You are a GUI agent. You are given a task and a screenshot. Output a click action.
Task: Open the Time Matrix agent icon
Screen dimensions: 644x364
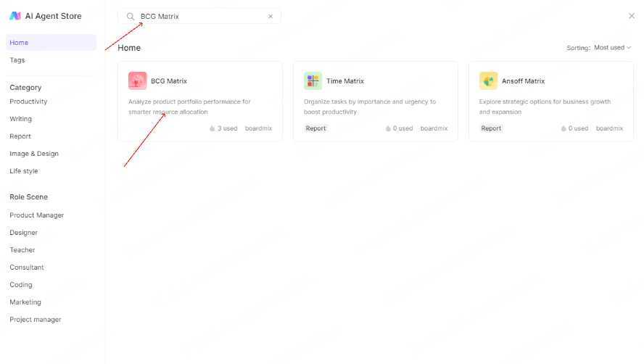click(x=313, y=81)
